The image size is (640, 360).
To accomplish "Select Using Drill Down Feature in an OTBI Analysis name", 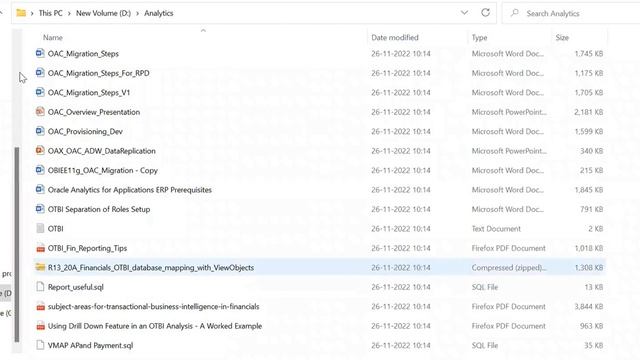I will [155, 326].
